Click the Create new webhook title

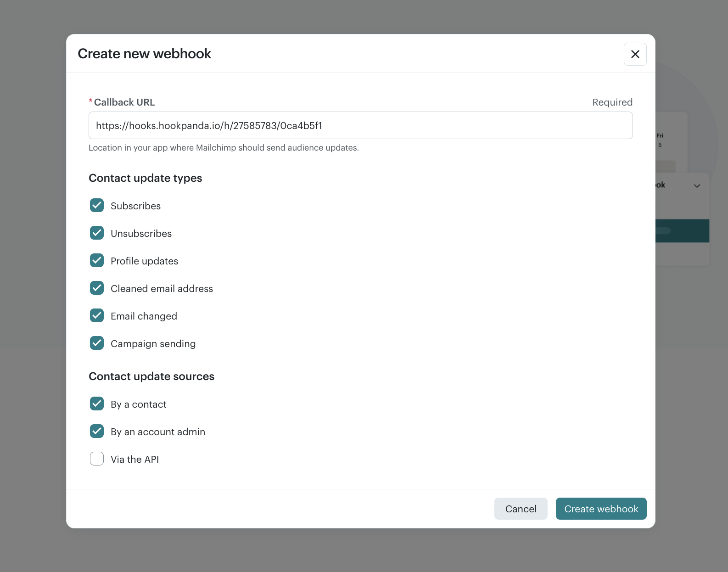click(144, 53)
